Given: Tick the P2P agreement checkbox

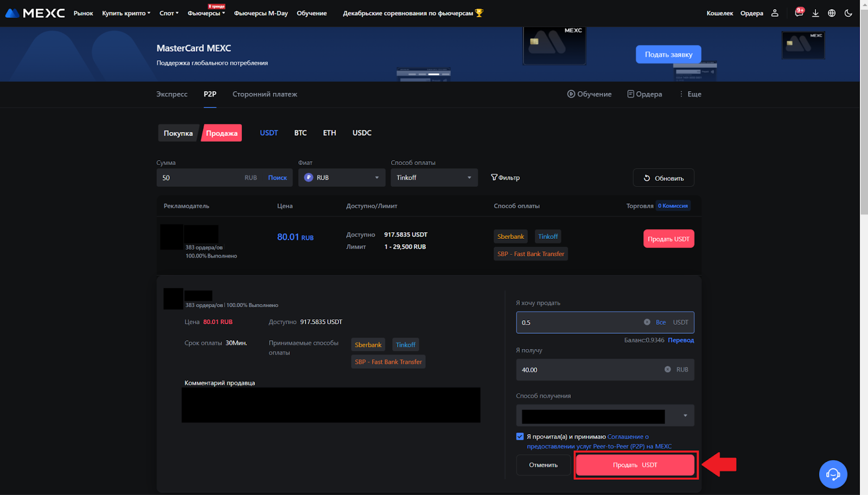Looking at the screenshot, I should 520,436.
